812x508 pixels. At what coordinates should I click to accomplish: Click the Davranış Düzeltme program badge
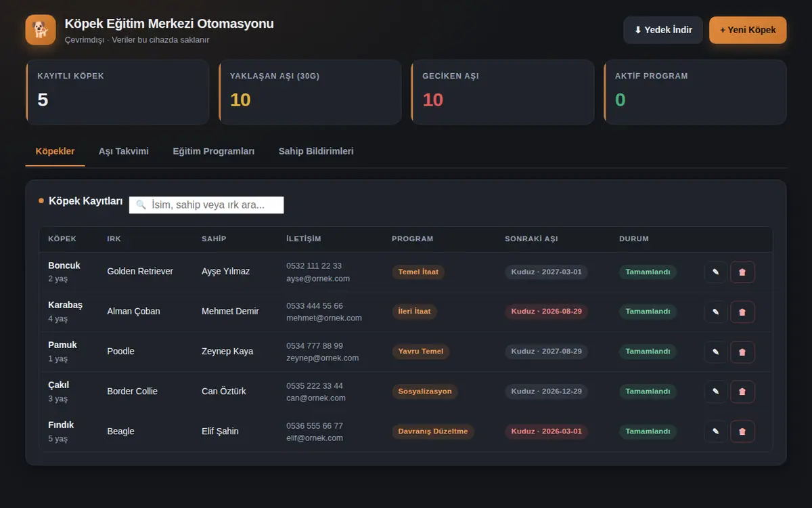433,431
